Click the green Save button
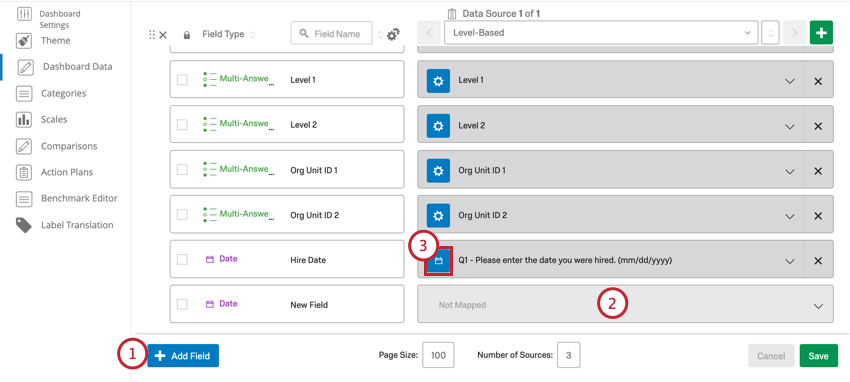The height and width of the screenshot is (382, 850). (818, 356)
